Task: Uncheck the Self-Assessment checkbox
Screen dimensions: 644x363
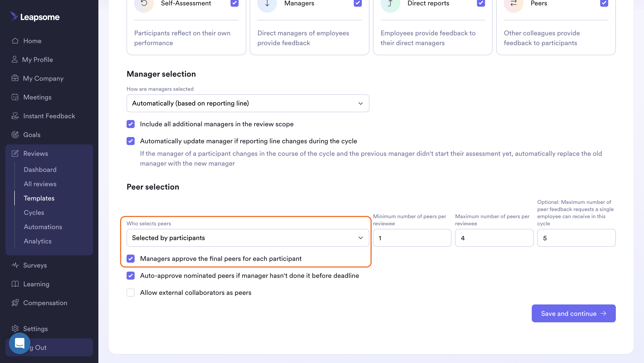Action: coord(235,3)
